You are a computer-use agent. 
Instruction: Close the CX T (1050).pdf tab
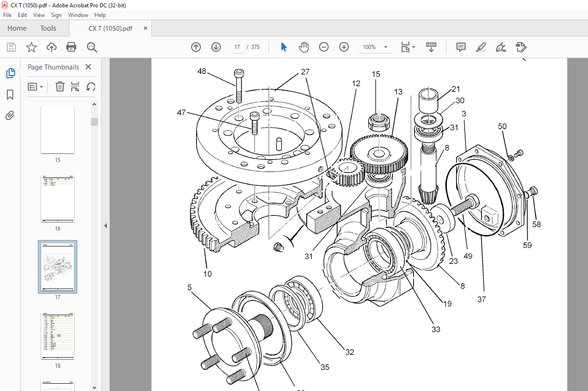146,28
